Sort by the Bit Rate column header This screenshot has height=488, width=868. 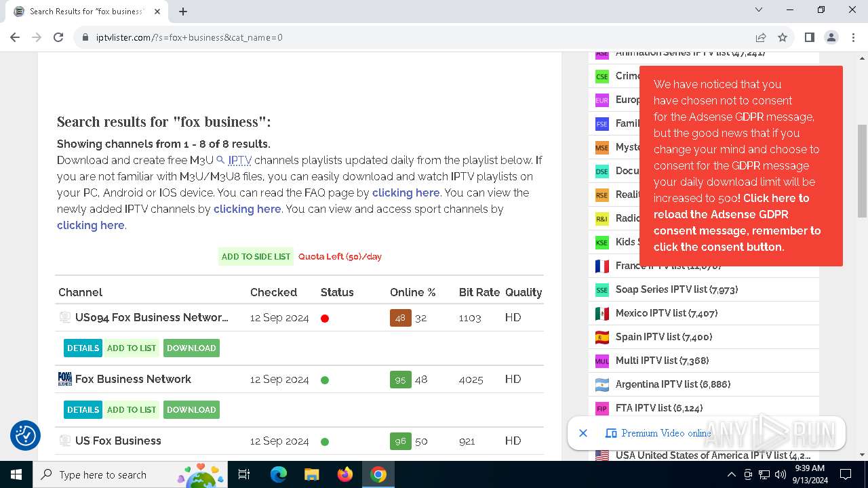(479, 292)
